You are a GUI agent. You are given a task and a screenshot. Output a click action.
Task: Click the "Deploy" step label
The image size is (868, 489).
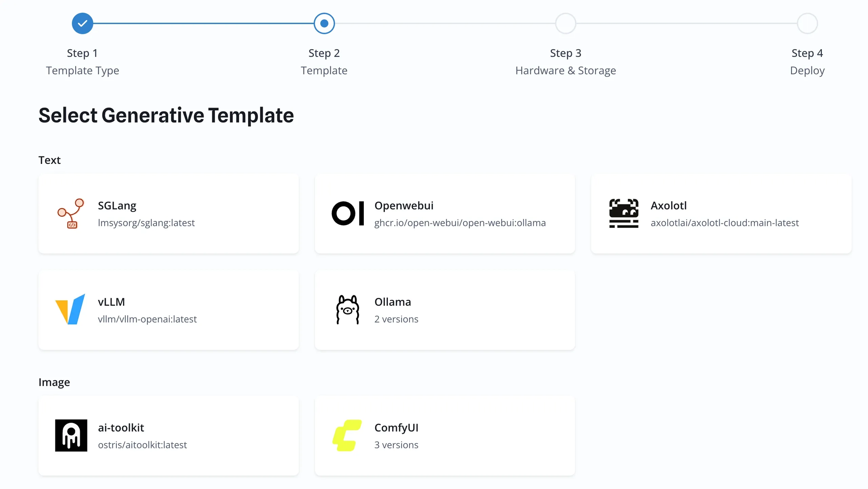(807, 71)
